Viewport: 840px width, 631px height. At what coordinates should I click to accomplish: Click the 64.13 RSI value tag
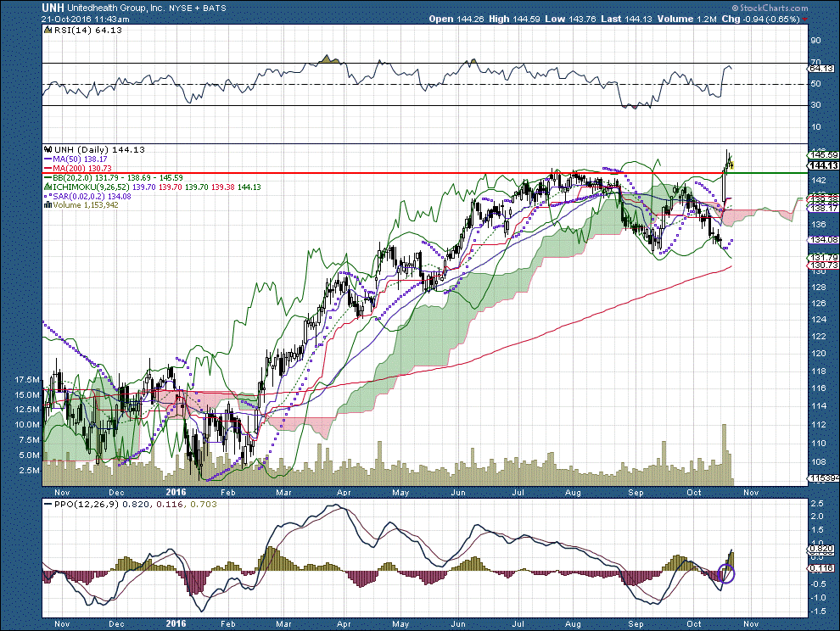point(821,69)
